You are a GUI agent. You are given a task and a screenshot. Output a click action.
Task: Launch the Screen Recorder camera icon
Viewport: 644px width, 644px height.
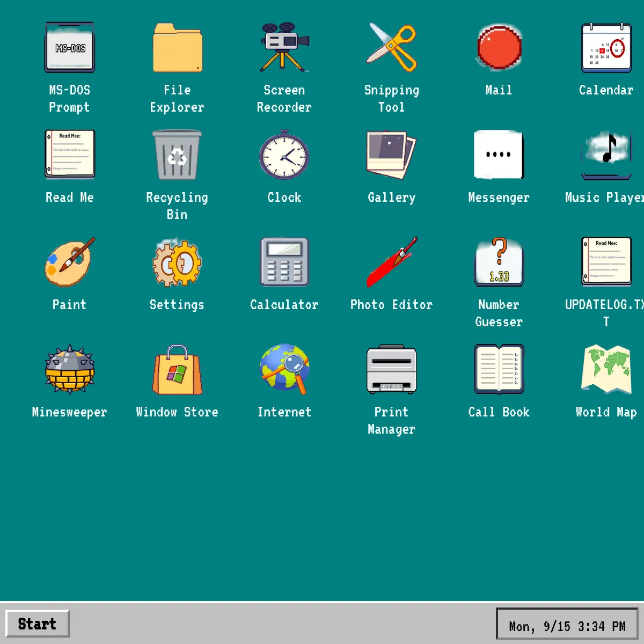click(x=284, y=48)
